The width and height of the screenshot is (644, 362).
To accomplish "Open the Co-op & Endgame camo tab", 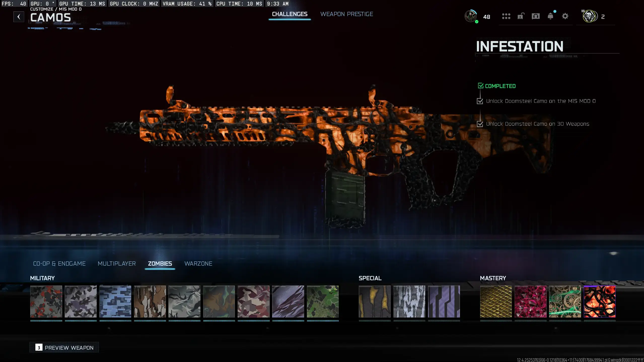I will click(59, 263).
